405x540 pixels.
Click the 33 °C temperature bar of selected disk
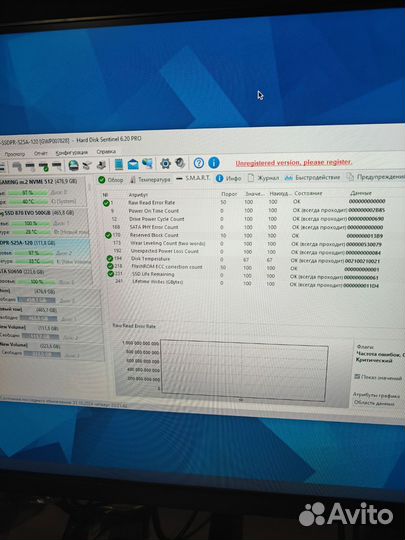click(x=34, y=261)
